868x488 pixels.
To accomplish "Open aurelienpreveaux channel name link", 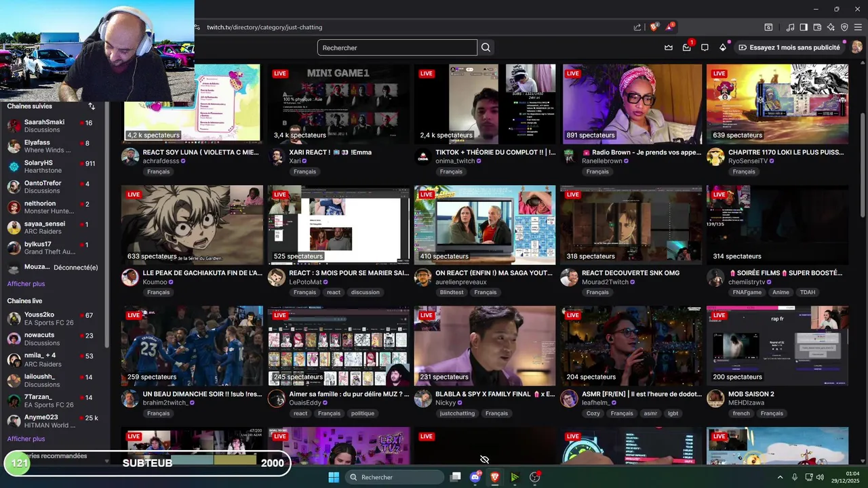I will pyautogui.click(x=461, y=282).
